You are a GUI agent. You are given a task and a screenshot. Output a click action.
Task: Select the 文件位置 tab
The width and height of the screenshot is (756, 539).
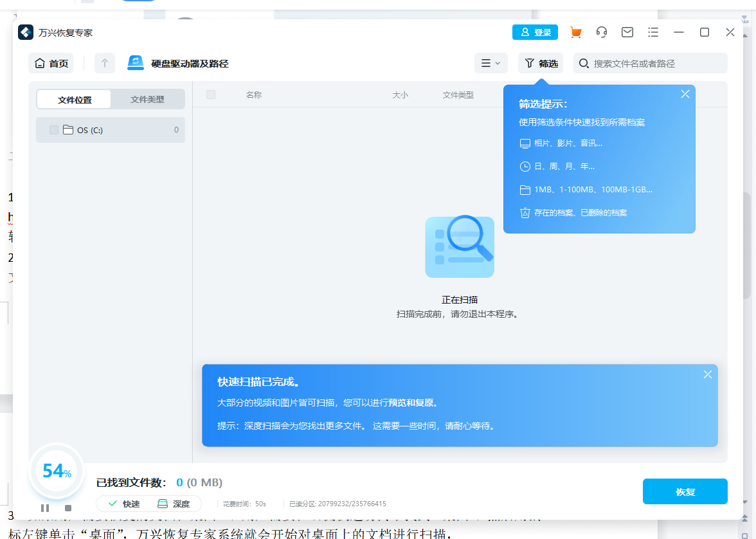(x=74, y=99)
